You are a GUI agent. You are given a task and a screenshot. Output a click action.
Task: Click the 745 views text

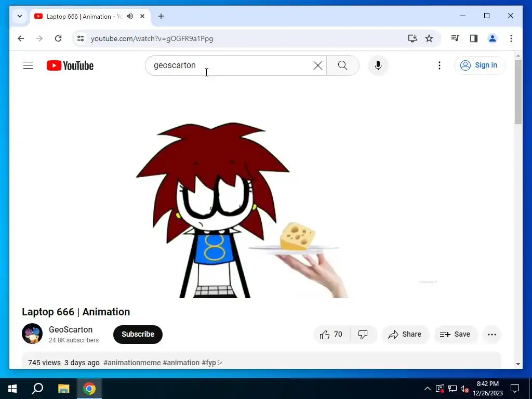coord(45,363)
